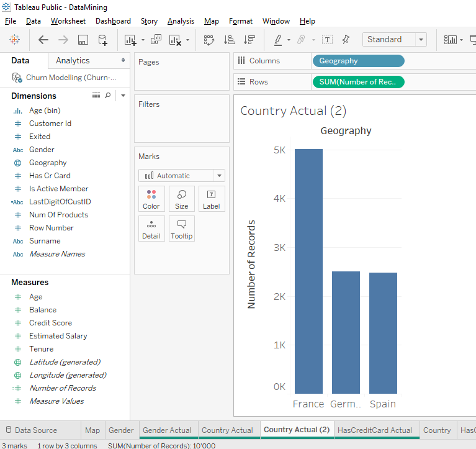Click the France bar in chart
This screenshot has height=449, width=476.
pyautogui.click(x=308, y=271)
